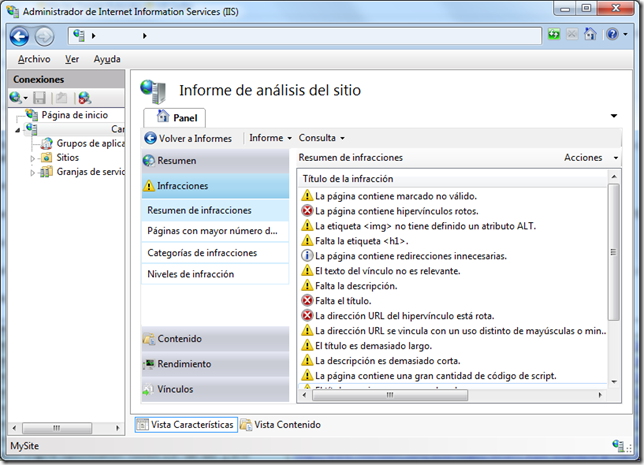This screenshot has width=644, height=465.
Task: Click info icon for 'redirecciones innecesarias' row
Action: pos(307,256)
